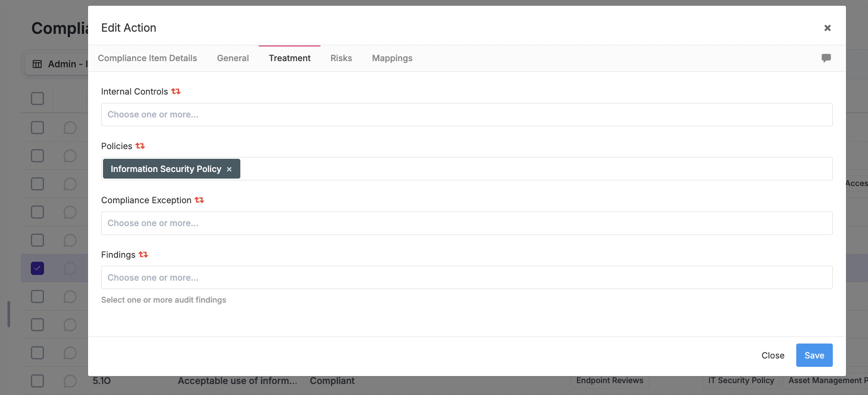The width and height of the screenshot is (868, 395).
Task: Uncheck the selected purple row checkbox
Action: (37, 268)
